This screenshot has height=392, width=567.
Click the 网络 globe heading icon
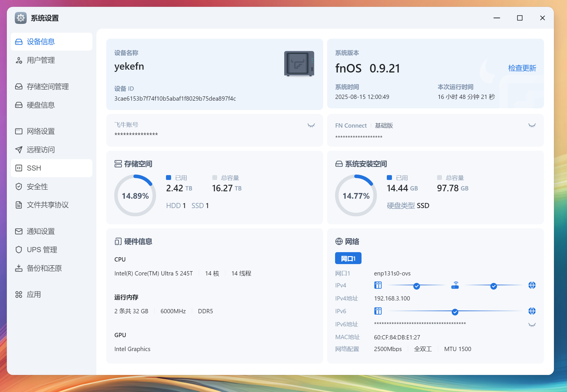pyautogui.click(x=339, y=241)
